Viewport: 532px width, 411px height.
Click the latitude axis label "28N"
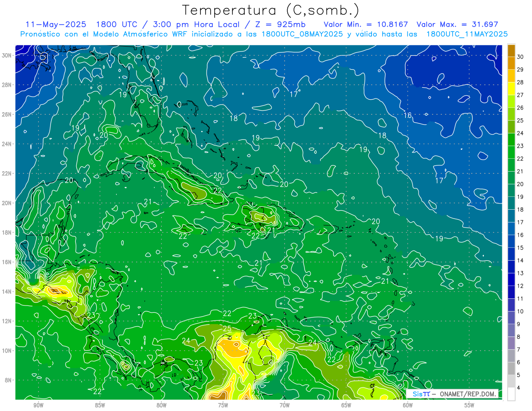coord(7,85)
